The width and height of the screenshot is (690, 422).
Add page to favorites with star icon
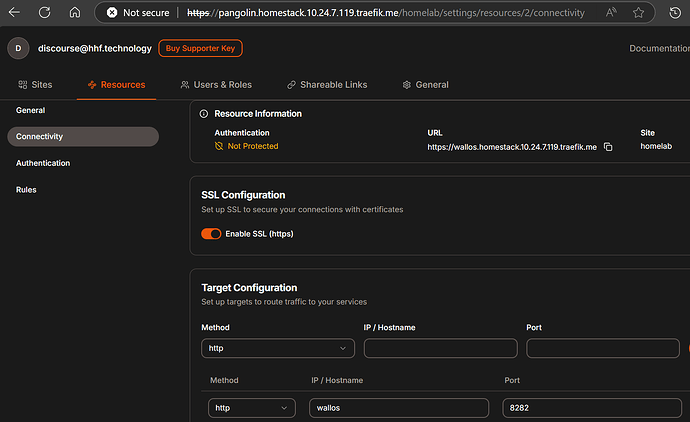tap(638, 12)
